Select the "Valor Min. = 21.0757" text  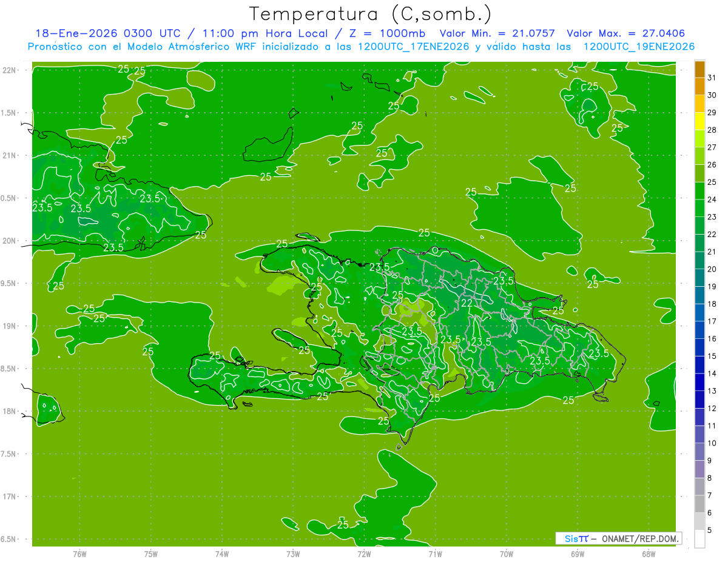pos(497,33)
